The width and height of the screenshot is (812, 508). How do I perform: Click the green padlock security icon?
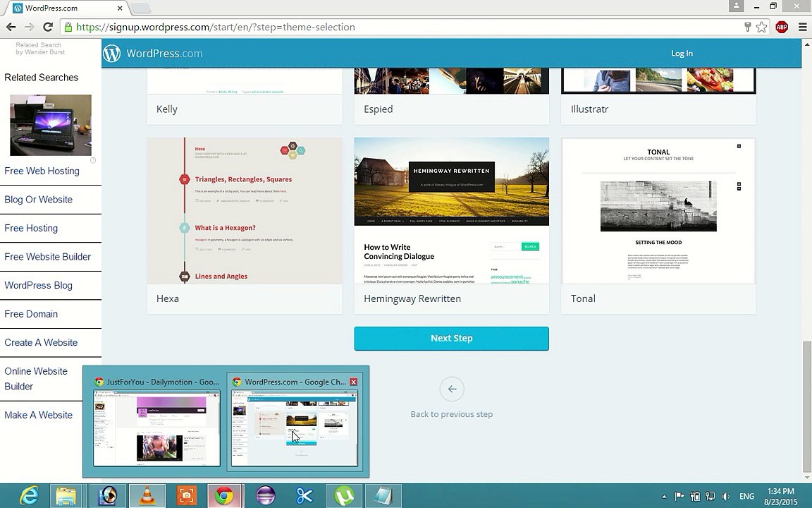tap(68, 27)
